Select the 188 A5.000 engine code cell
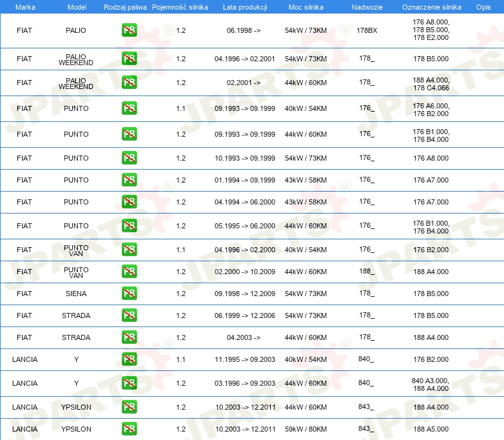The image size is (504, 440). pyautogui.click(x=431, y=429)
